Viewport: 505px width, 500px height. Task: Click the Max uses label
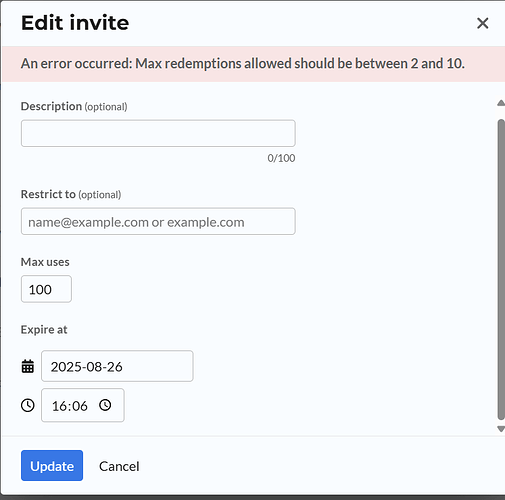pos(45,262)
